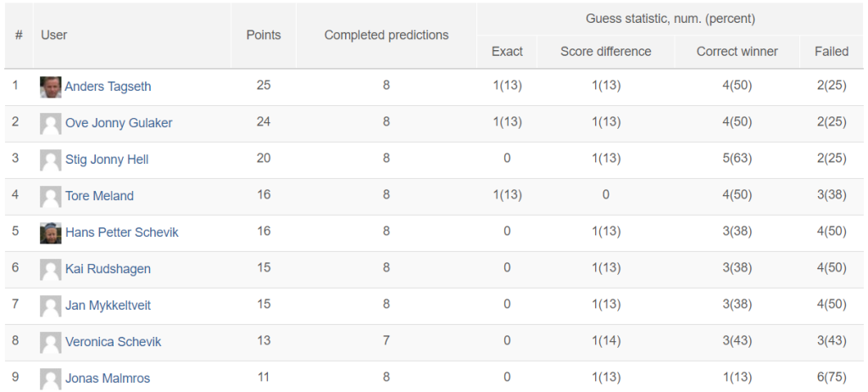Click Hans Petter Schevik's avatar photo
Image resolution: width=868 pixels, height=392 pixels.
pyautogui.click(x=50, y=232)
